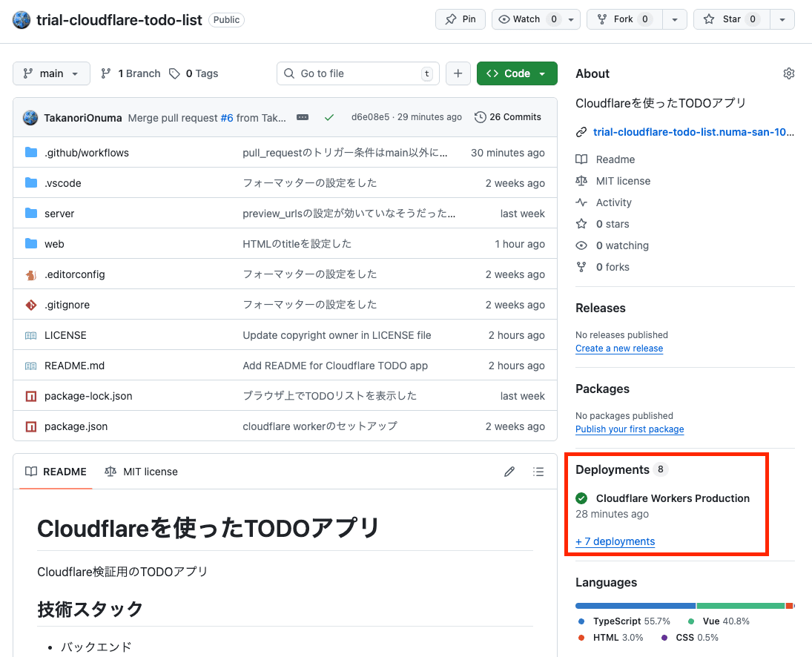Expand the commit message ellipsis button
The image size is (812, 657).
point(303,117)
